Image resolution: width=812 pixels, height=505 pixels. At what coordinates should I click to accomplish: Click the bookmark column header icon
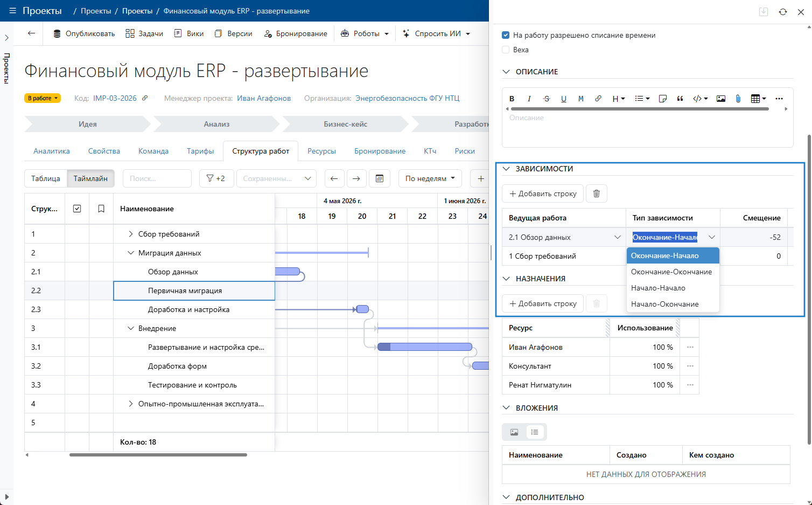[101, 209]
